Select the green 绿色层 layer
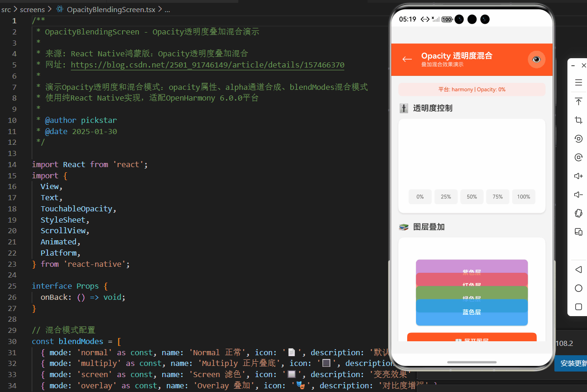Viewport: 587px width, 392px height. click(472, 292)
